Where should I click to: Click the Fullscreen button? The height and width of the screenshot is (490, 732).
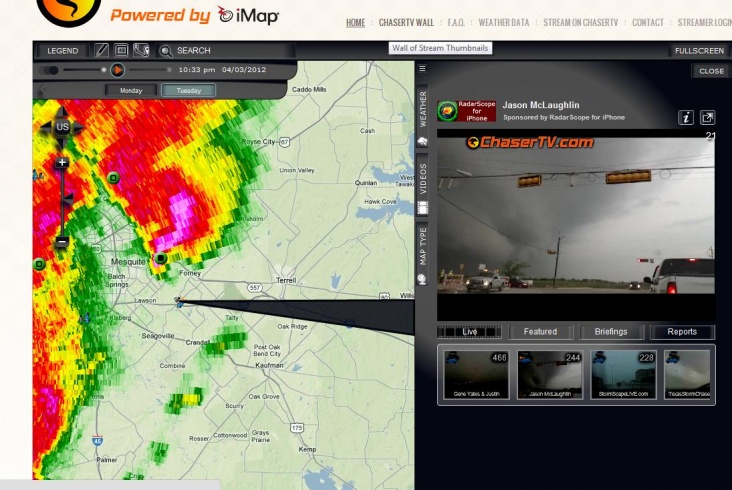coord(699,50)
